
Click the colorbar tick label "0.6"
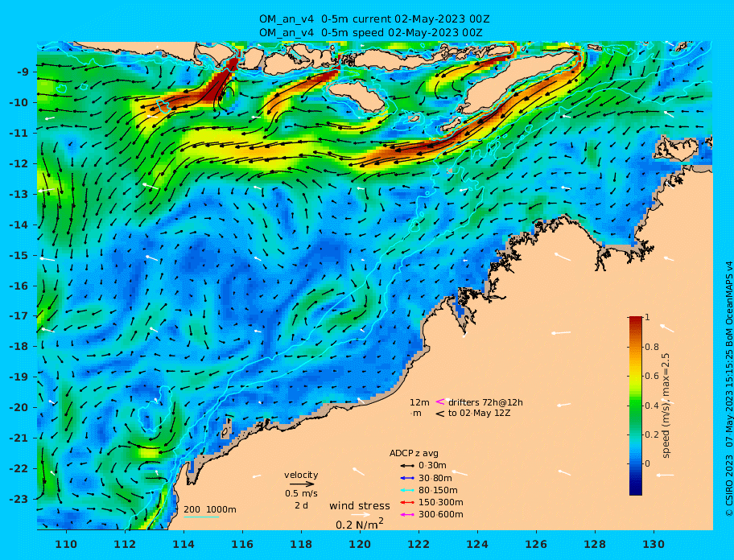click(652, 376)
